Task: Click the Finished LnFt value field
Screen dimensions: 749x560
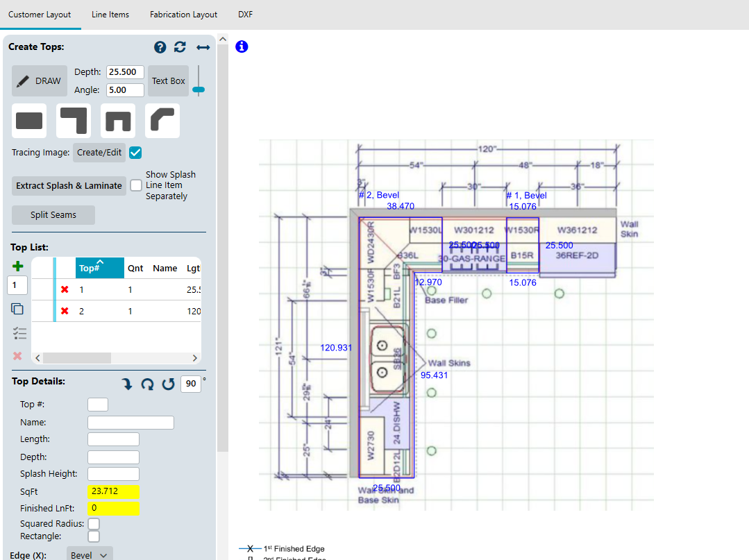Action: (x=114, y=509)
